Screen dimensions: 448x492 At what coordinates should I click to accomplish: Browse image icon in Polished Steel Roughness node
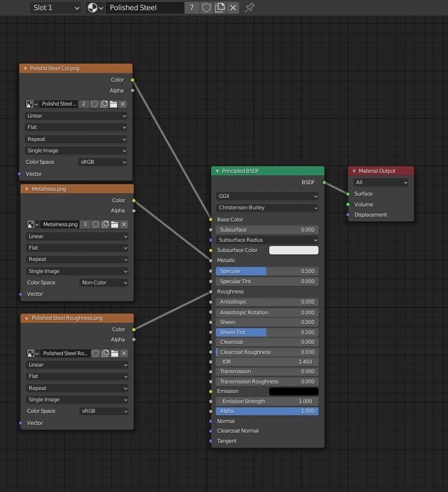33,353
